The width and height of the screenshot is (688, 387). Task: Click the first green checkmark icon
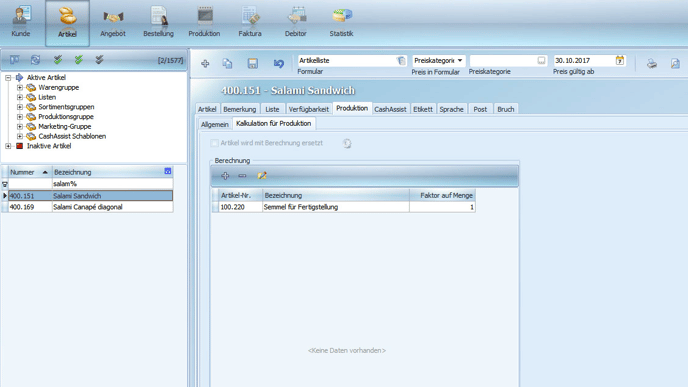[x=57, y=60]
